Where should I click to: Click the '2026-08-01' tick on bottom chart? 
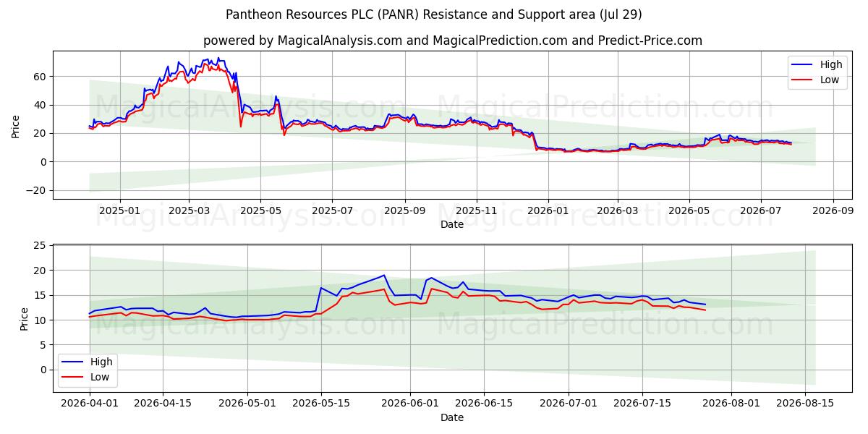(x=732, y=403)
